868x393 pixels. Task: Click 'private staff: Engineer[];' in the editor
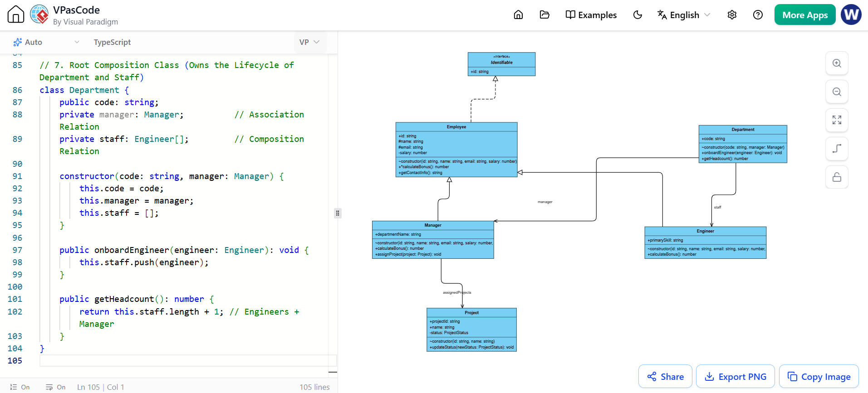point(124,139)
